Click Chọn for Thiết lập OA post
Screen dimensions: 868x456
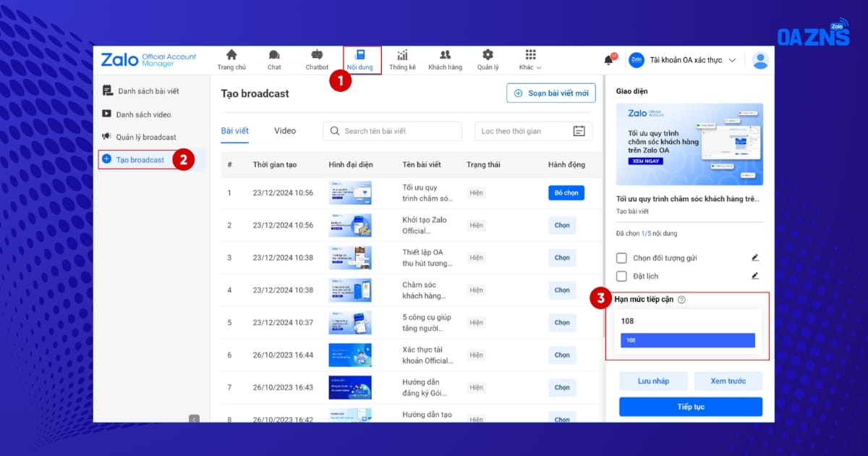(562, 258)
